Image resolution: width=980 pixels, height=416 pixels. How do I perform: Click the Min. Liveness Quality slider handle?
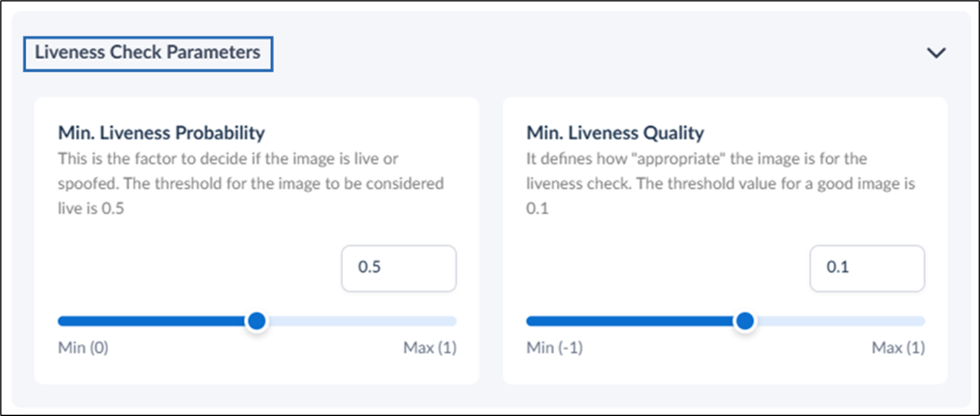click(x=744, y=321)
